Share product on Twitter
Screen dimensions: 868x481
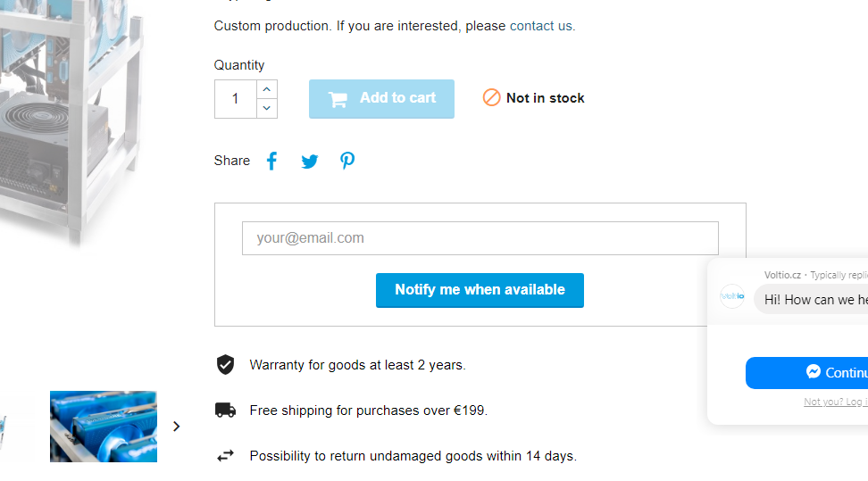310,162
